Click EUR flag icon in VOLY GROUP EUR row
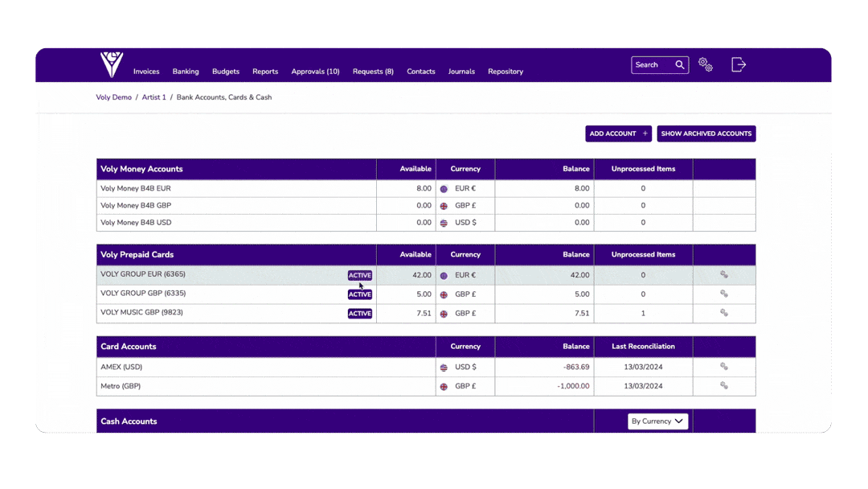868x489 pixels. (444, 276)
